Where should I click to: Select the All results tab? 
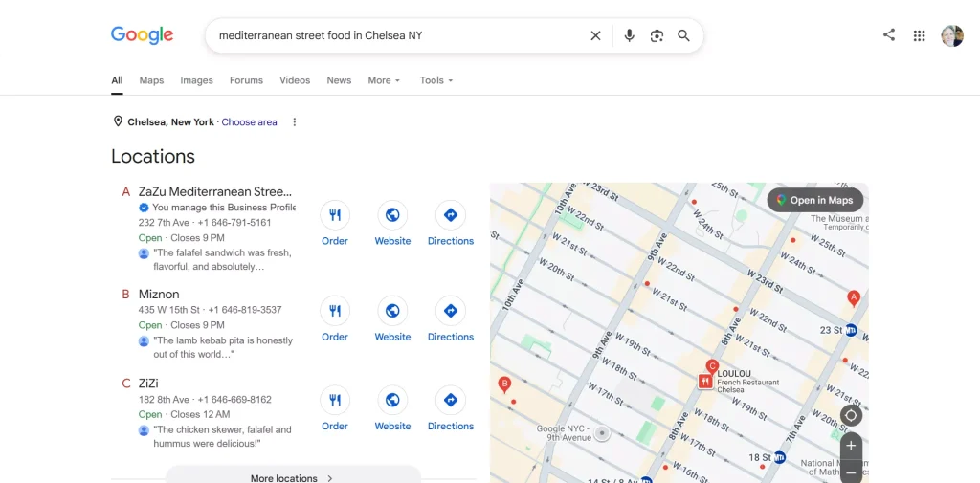(117, 80)
